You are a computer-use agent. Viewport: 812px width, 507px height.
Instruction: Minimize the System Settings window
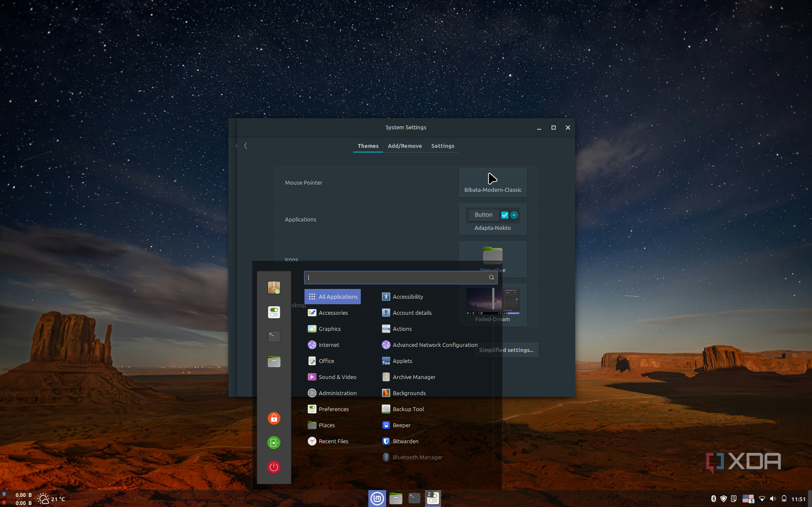[539, 128]
